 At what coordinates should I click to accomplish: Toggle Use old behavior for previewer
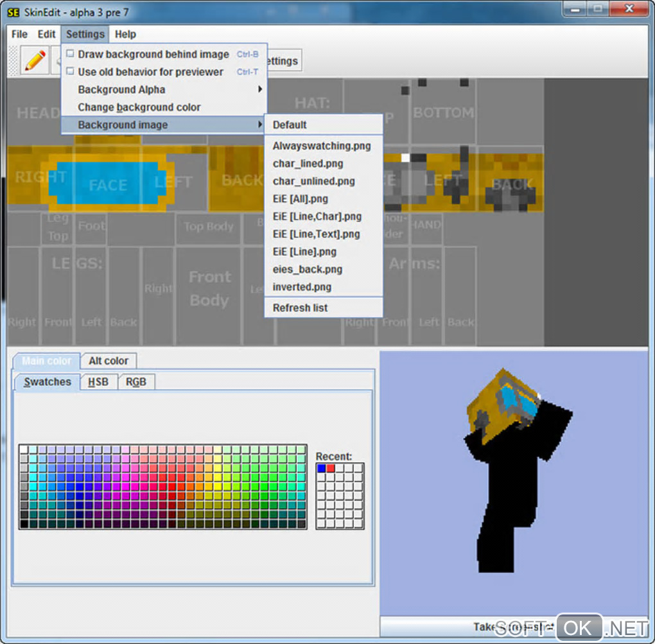click(163, 72)
